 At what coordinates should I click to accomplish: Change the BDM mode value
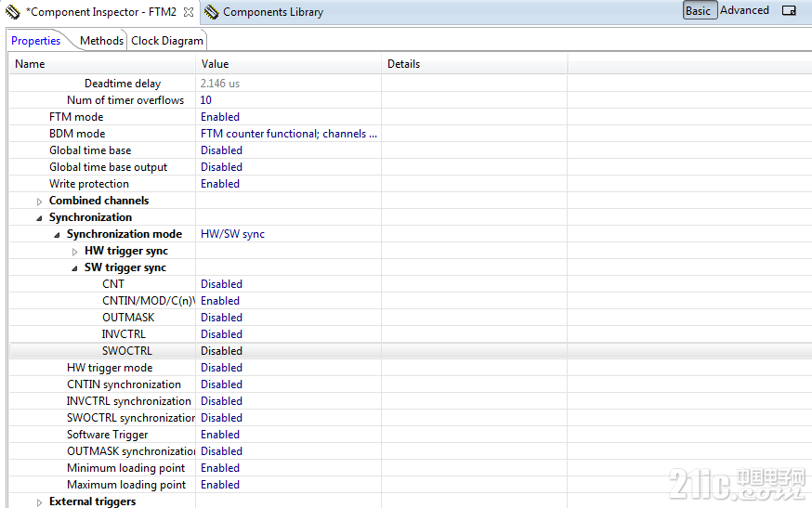288,134
